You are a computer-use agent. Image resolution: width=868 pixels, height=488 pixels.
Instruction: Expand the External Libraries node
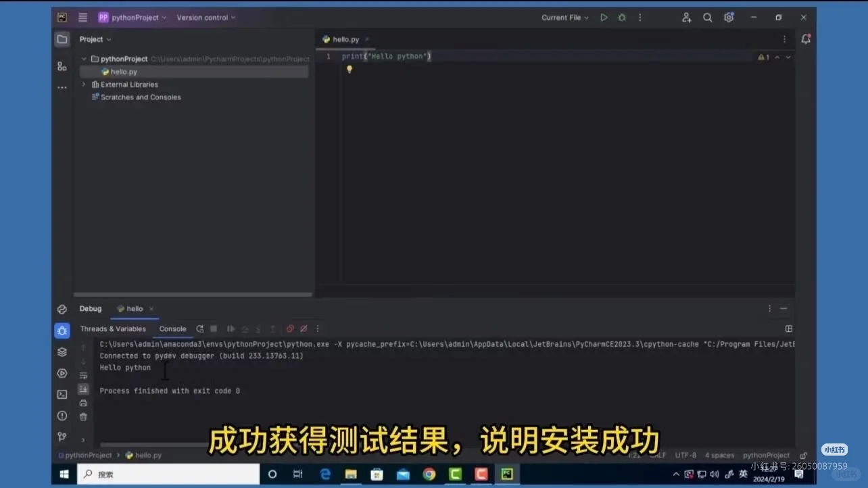84,84
